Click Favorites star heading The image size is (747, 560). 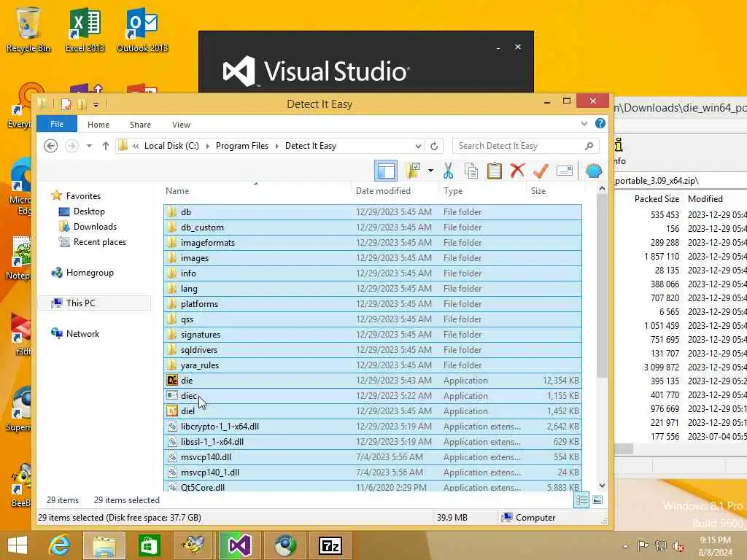(83, 195)
